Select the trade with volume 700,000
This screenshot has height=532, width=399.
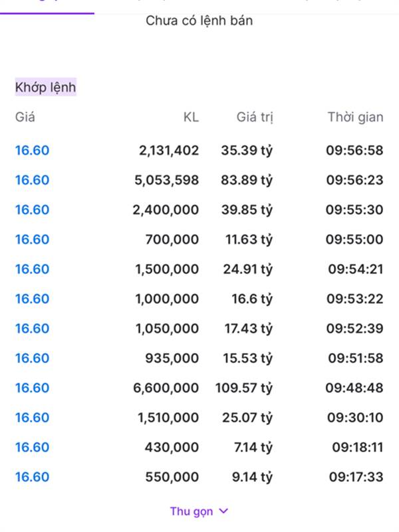coord(199,239)
